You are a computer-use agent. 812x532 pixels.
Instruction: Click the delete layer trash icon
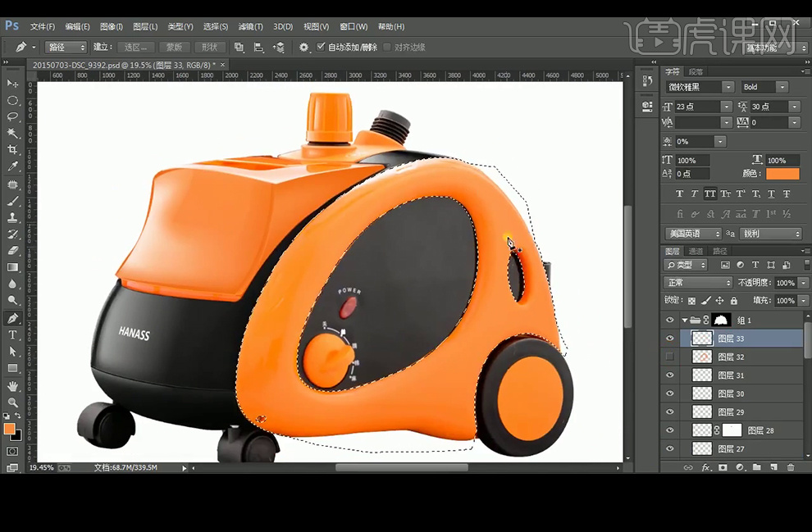pyautogui.click(x=791, y=467)
